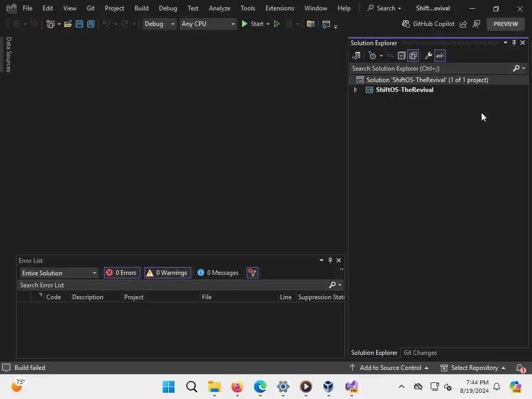Open the Build menu
Image resolution: width=532 pixels, height=399 pixels.
click(141, 8)
